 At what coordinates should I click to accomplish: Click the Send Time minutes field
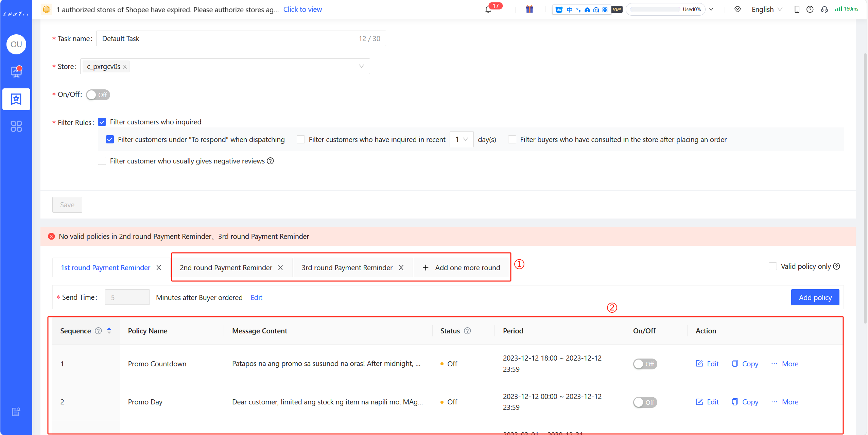(x=127, y=297)
